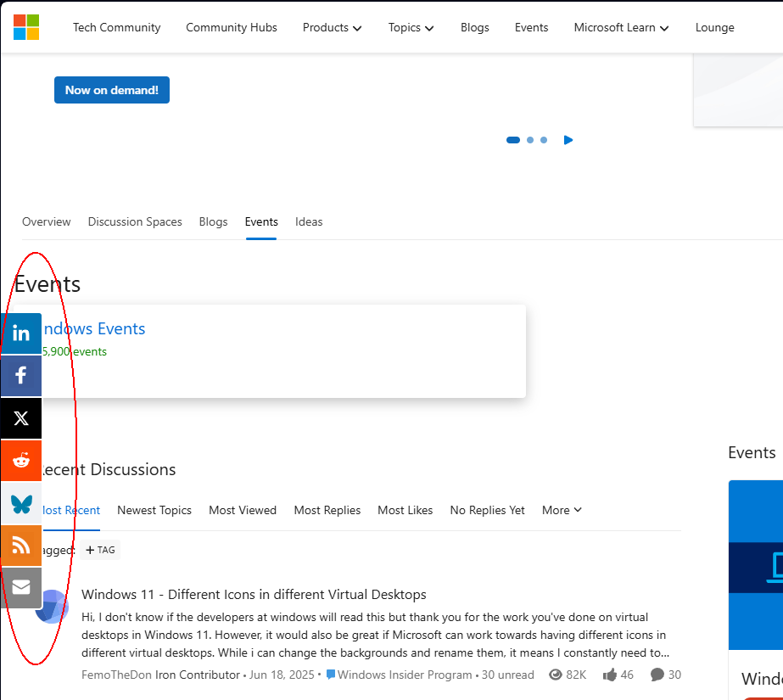Open FemoTheDon author profile link
783x700 pixels.
coord(116,675)
